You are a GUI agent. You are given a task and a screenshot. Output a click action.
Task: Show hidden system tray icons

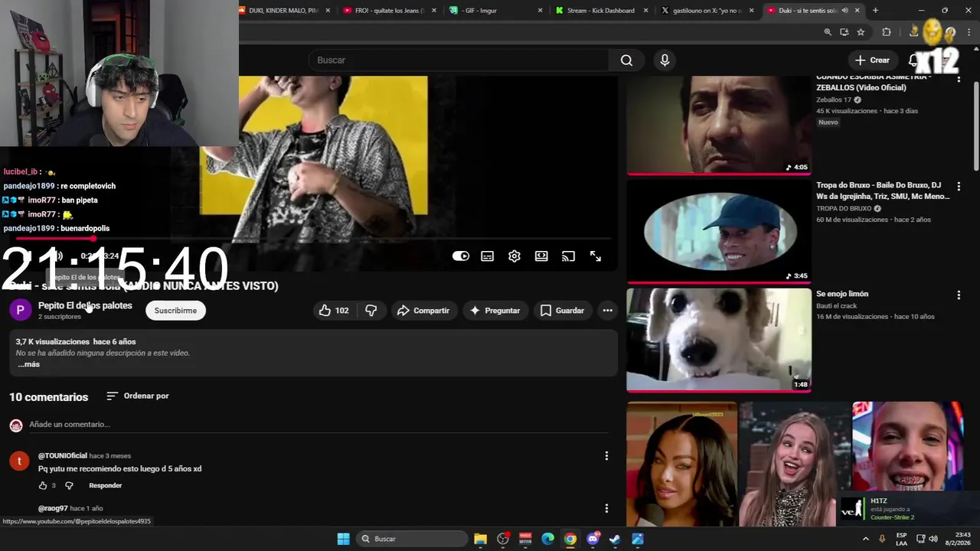(x=866, y=539)
